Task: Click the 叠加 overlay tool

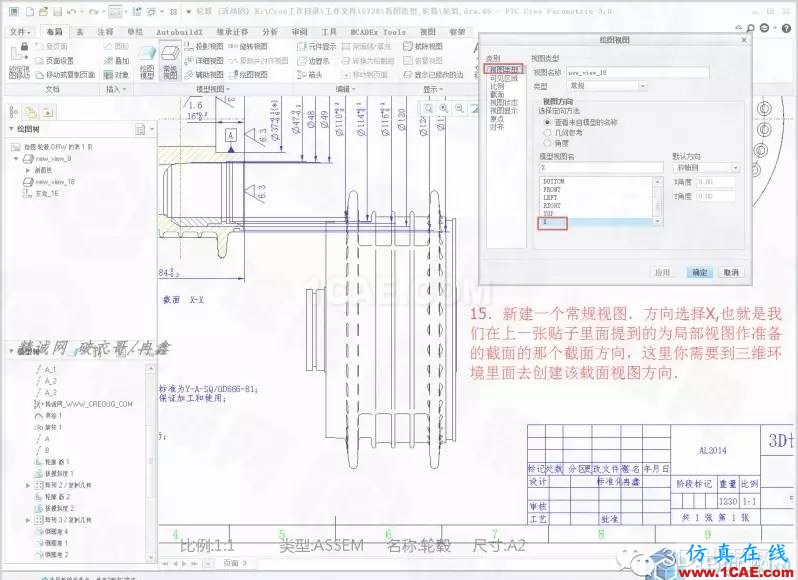Action: pyautogui.click(x=117, y=61)
